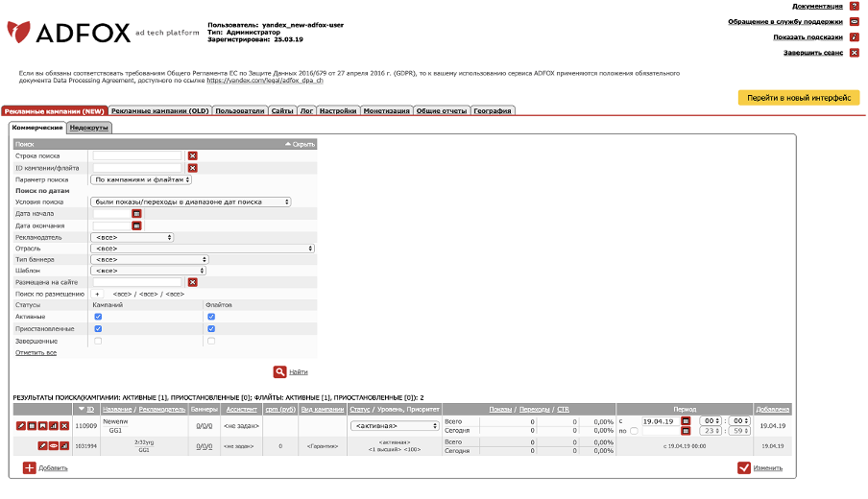Uncheck Active status for campaigns

(x=98, y=316)
